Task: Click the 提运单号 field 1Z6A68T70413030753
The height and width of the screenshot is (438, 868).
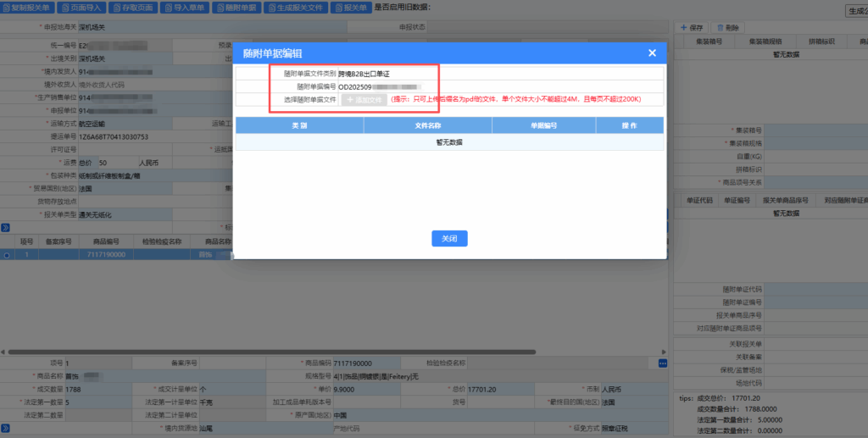Action: pos(155,137)
